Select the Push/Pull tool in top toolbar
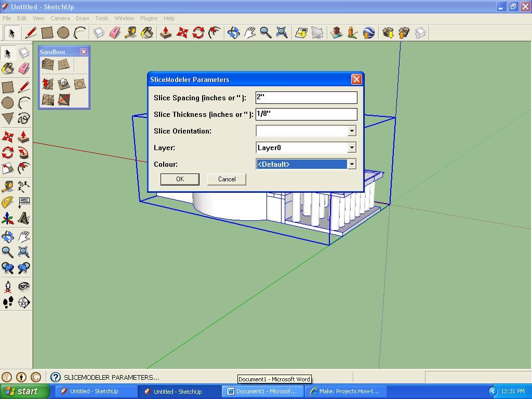532x399 pixels. [166, 33]
